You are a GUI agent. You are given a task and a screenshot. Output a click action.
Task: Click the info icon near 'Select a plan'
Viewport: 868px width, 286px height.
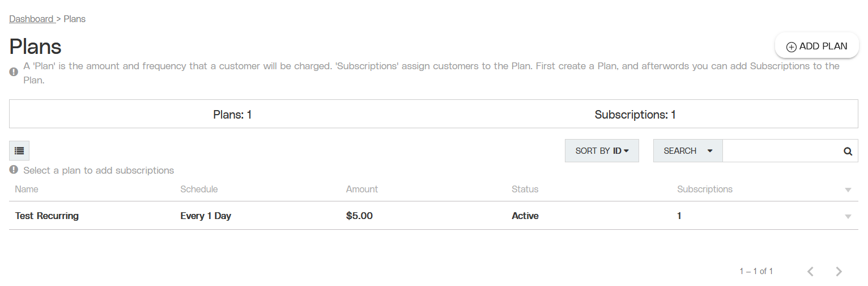pyautogui.click(x=14, y=170)
